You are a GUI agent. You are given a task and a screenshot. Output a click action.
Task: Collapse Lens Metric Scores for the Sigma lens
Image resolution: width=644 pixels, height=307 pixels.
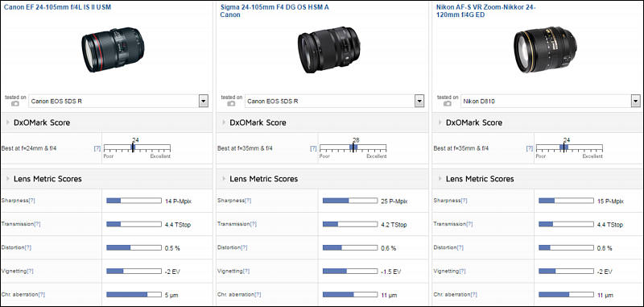pos(225,179)
